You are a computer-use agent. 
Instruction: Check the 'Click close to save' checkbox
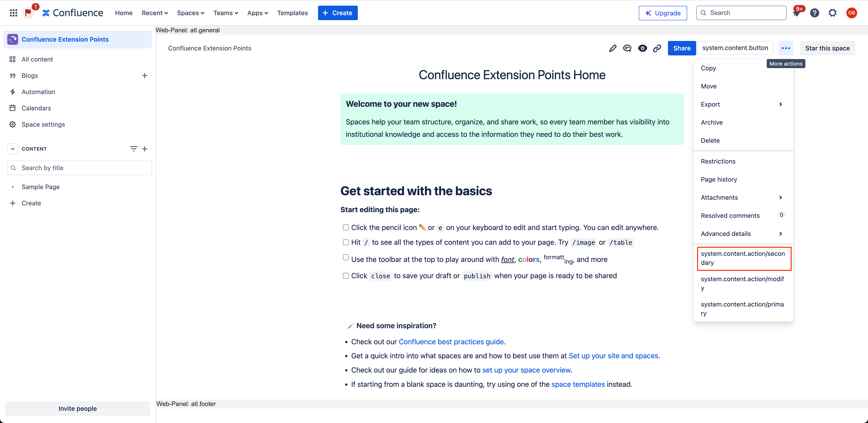[346, 276]
